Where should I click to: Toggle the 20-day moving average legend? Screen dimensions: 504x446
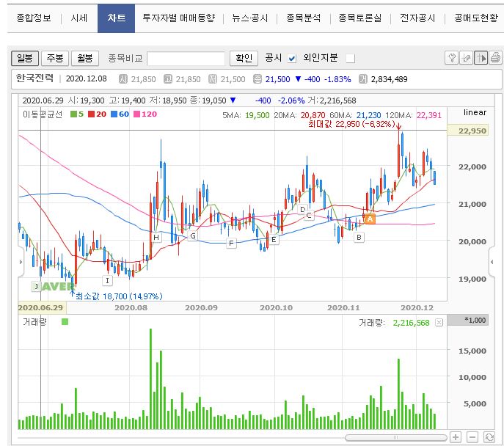97,114
